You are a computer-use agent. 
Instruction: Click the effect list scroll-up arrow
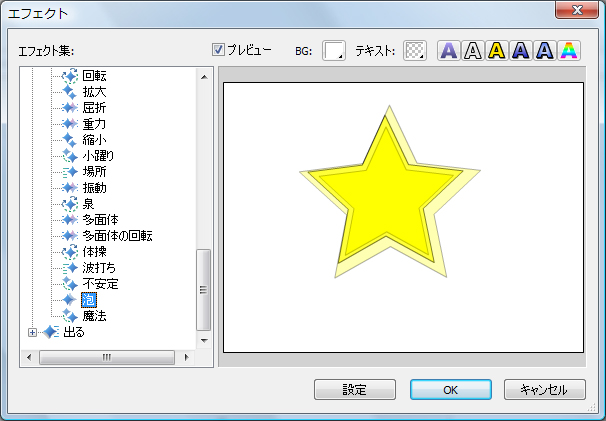point(204,77)
